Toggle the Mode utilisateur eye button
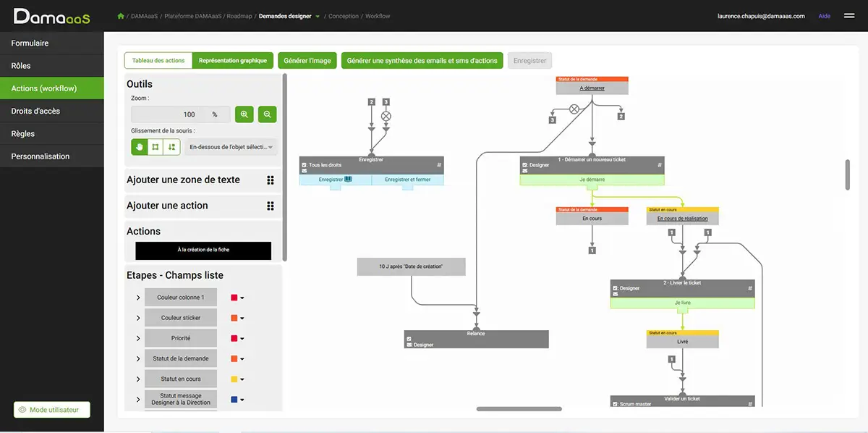 52,410
